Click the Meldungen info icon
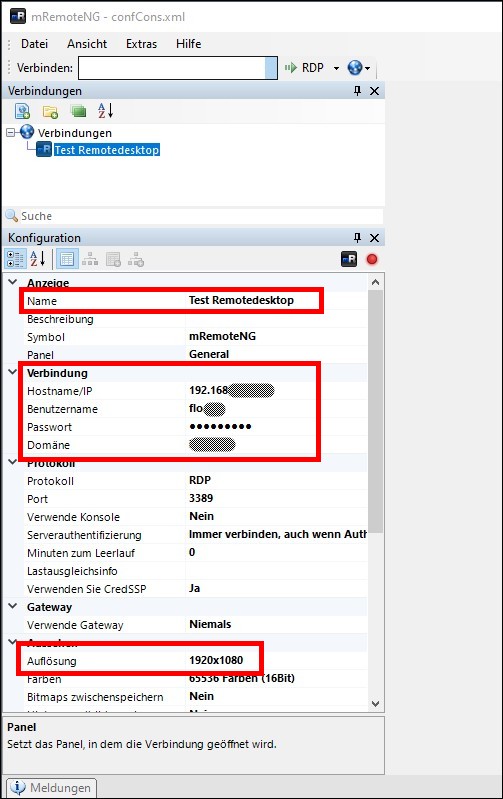 [x=18, y=787]
